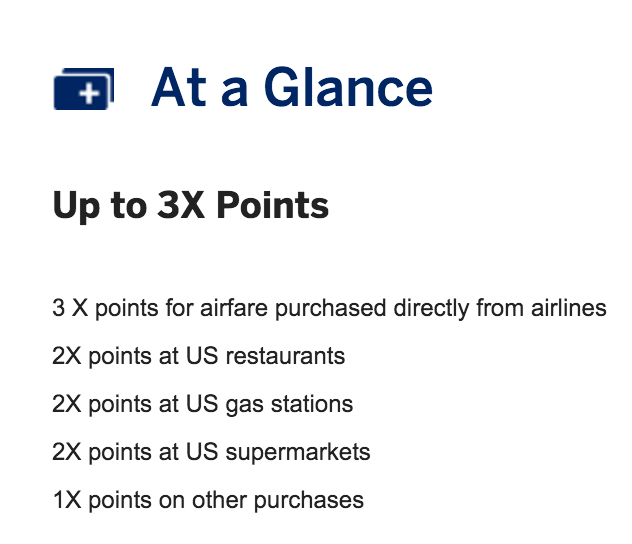Click the words other purchases
This screenshot has height=544, width=632.
point(278,500)
